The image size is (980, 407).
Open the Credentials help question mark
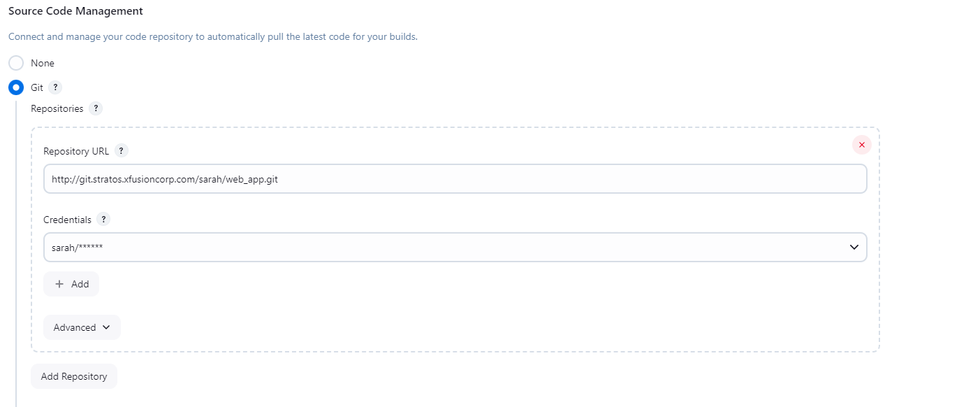104,220
